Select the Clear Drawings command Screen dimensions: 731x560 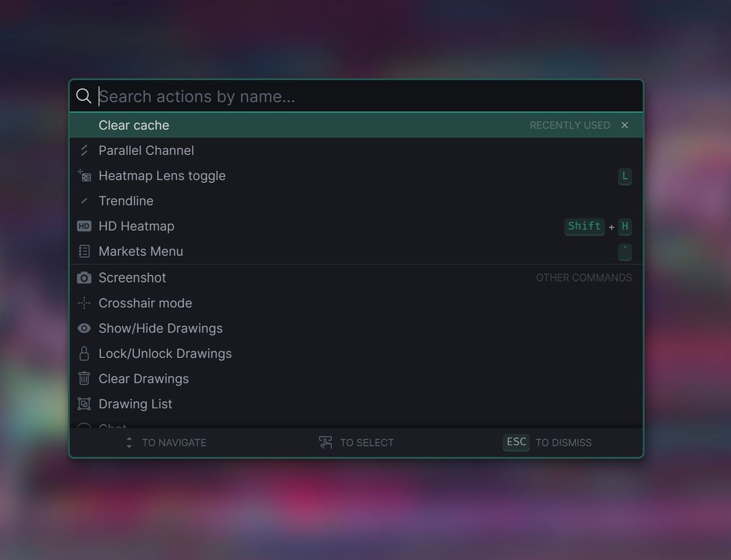pyautogui.click(x=356, y=378)
